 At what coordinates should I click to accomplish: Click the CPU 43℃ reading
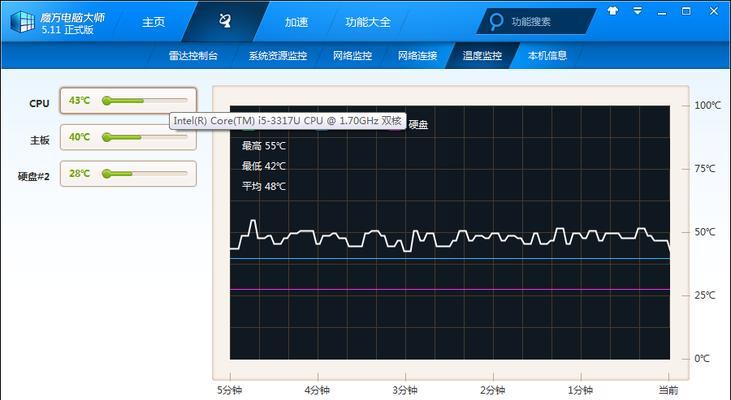coord(79,100)
